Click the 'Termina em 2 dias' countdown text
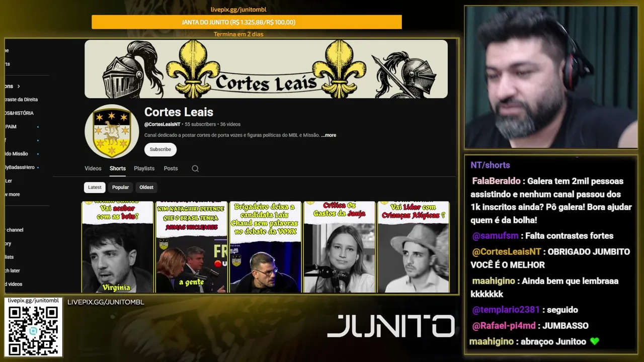 coord(238,34)
